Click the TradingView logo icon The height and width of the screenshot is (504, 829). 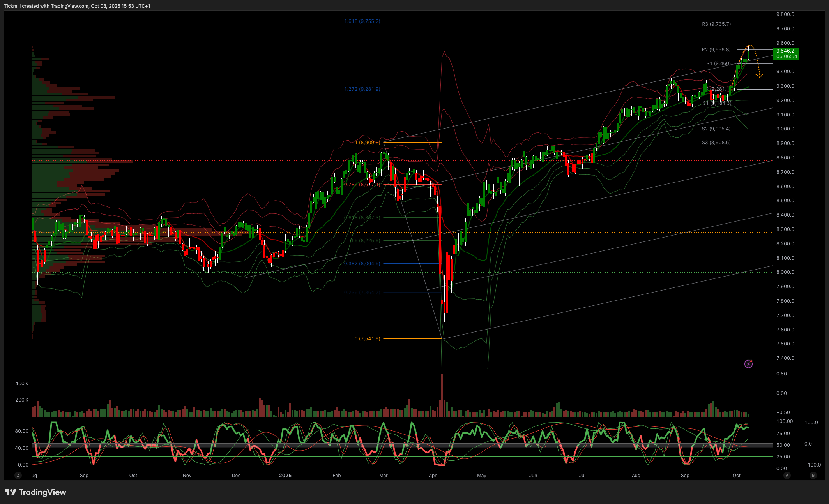point(11,492)
